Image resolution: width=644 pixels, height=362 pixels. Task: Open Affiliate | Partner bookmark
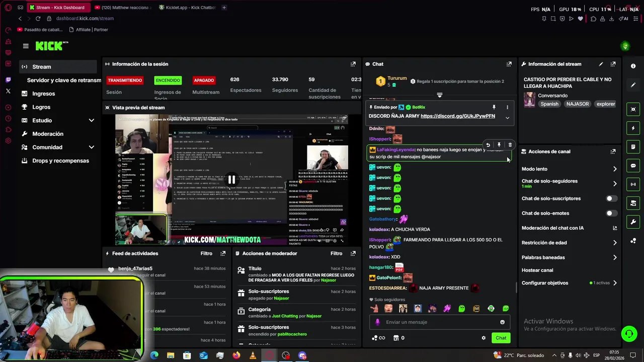point(88,30)
